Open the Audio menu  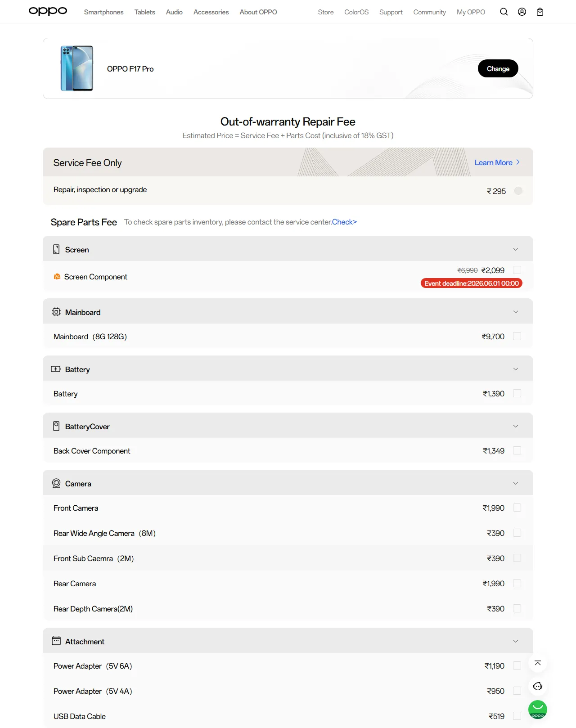(174, 12)
